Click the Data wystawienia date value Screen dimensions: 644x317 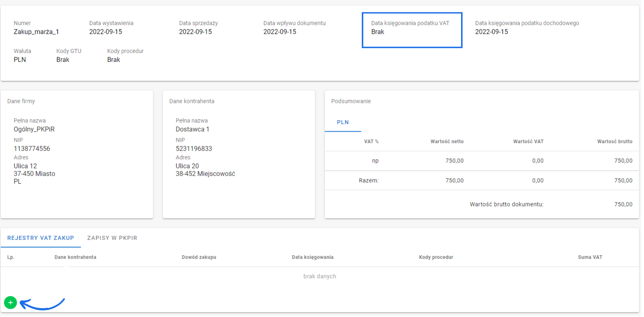coord(106,32)
